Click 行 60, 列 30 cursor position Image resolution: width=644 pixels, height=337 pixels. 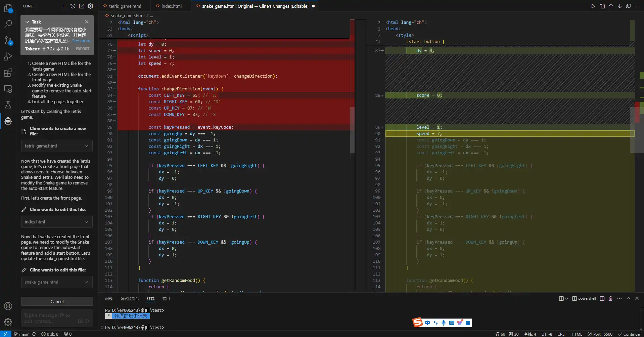(507, 334)
